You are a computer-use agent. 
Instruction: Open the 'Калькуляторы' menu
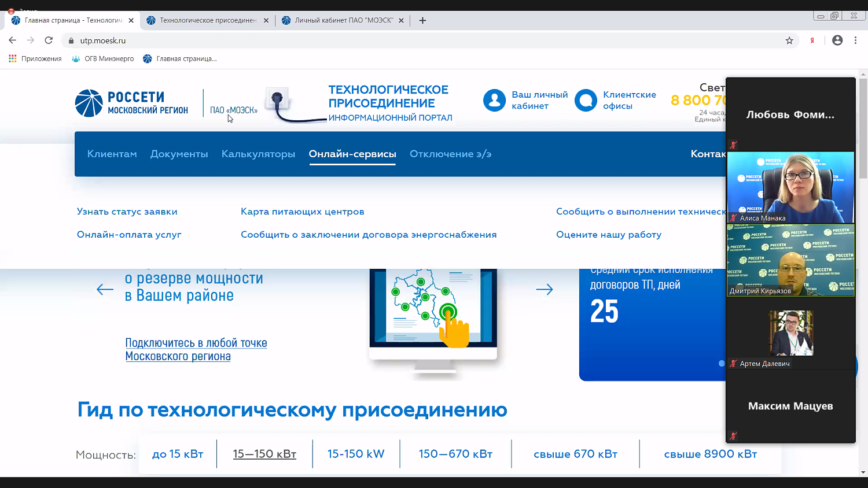[258, 154]
